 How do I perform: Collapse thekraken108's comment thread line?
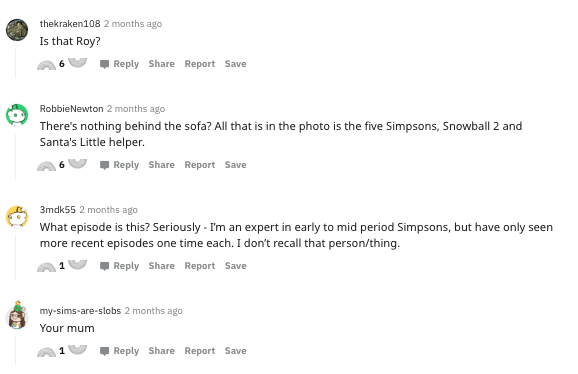[x=15, y=63]
